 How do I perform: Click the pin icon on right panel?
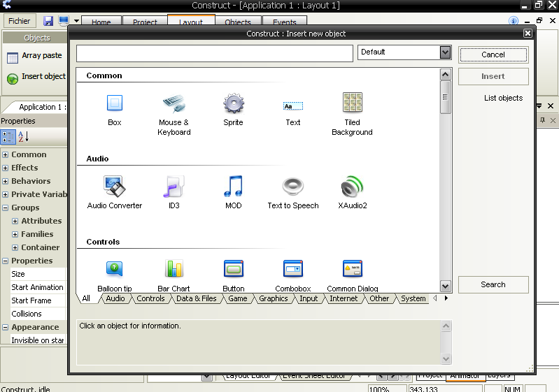pyautogui.click(x=542, y=120)
